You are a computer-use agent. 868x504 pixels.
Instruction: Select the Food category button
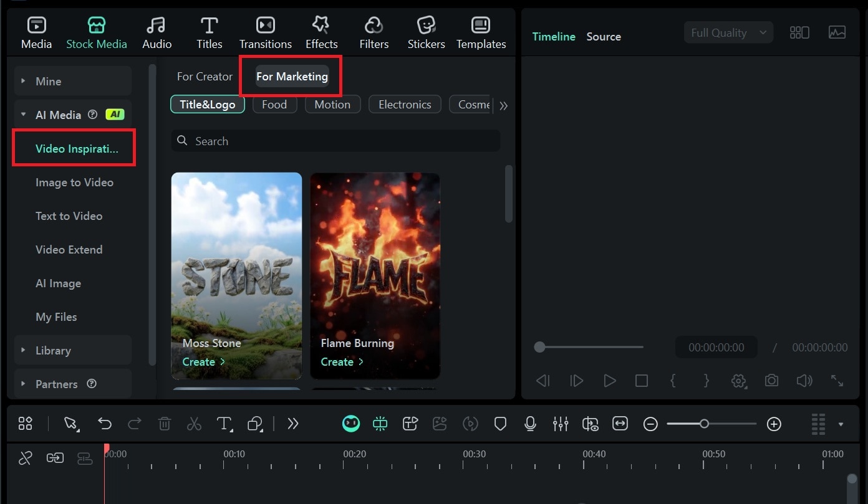(274, 104)
